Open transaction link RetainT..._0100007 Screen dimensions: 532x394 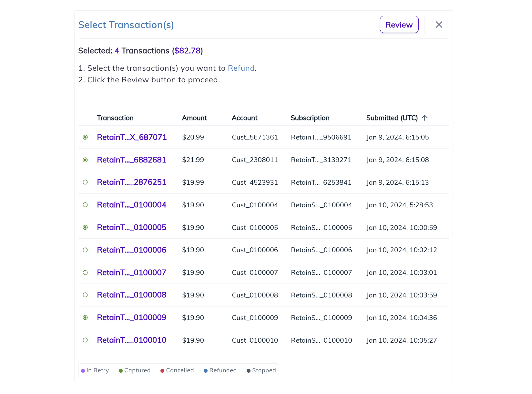click(131, 273)
